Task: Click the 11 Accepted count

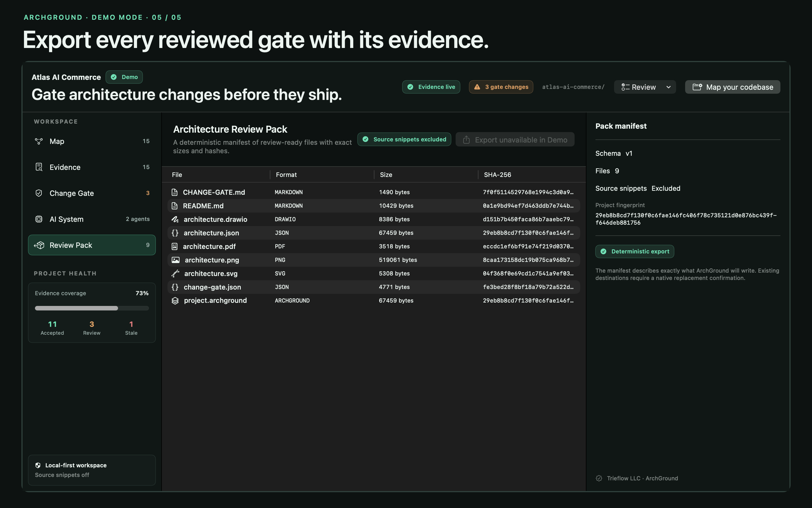Action: pyautogui.click(x=52, y=328)
